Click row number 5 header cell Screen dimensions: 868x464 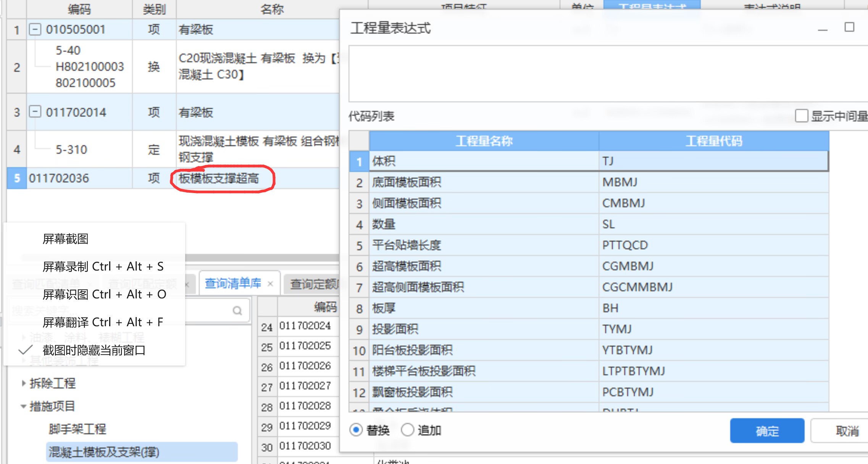click(x=17, y=178)
